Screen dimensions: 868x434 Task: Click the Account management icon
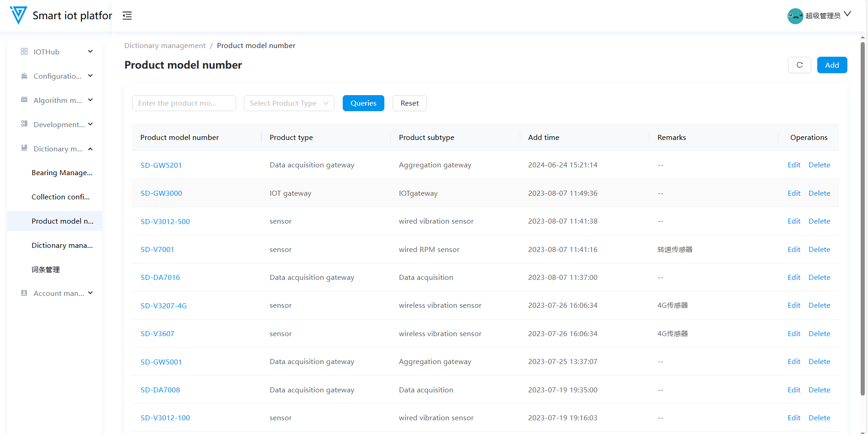(x=24, y=293)
